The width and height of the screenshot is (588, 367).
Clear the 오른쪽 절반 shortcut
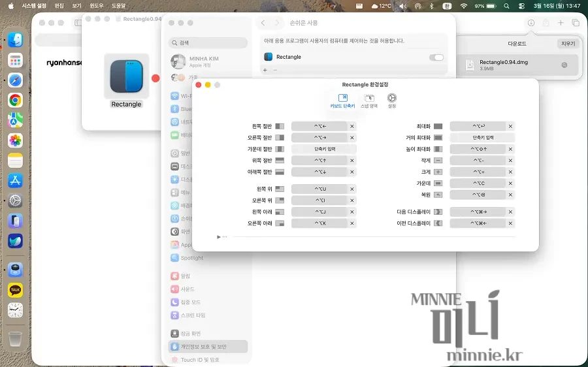point(351,138)
